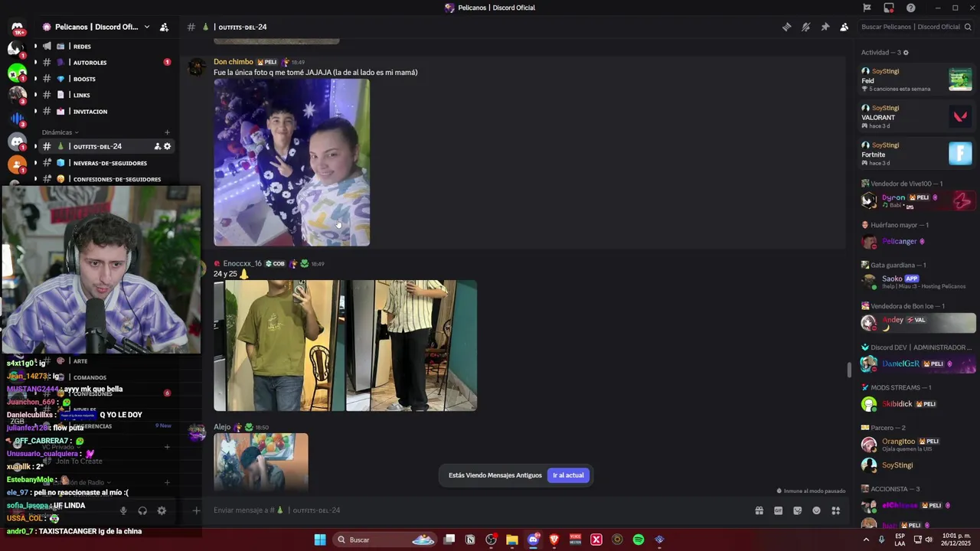Open member Pelicanger in member list
The height and width of the screenshot is (551, 980).
pos(899,241)
